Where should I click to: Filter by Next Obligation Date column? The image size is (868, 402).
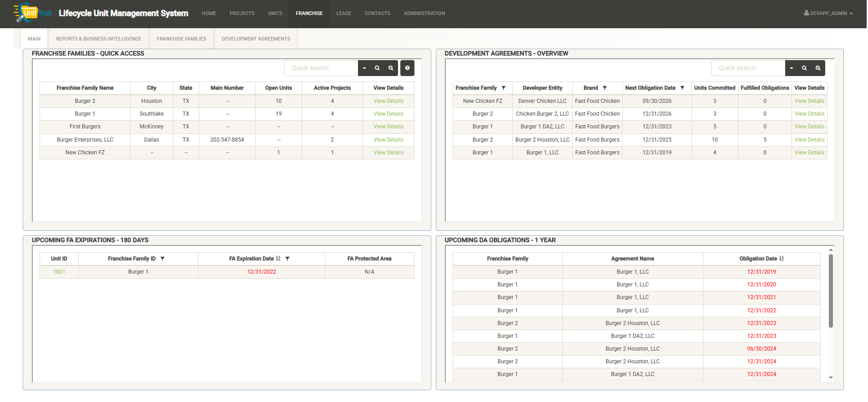coord(682,88)
